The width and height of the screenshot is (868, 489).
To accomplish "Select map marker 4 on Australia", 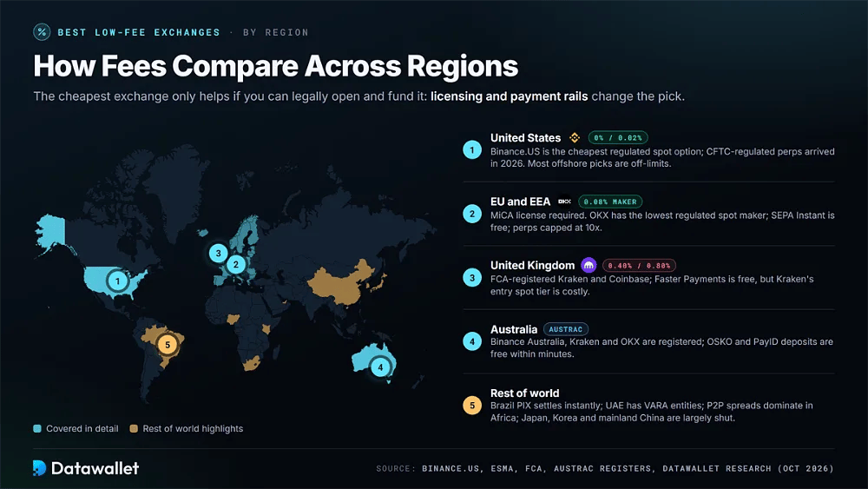I will [380, 367].
